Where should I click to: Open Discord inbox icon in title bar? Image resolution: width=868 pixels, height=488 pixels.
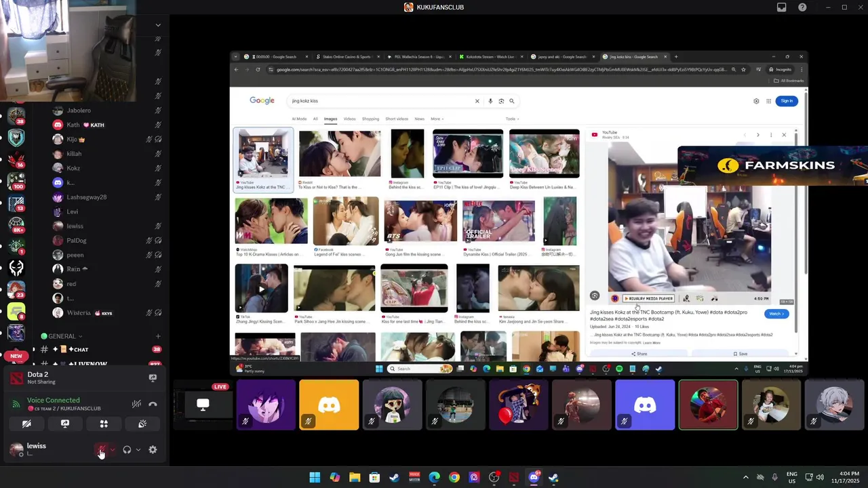782,7
